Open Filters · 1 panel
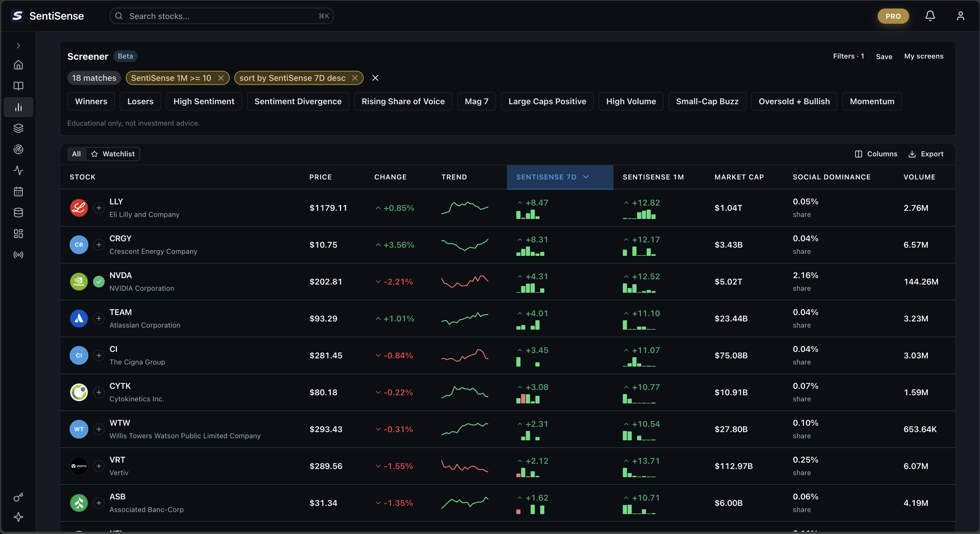The width and height of the screenshot is (980, 534). [x=849, y=56]
